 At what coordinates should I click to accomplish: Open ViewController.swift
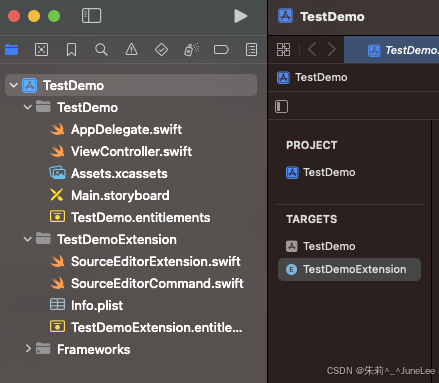tap(131, 151)
